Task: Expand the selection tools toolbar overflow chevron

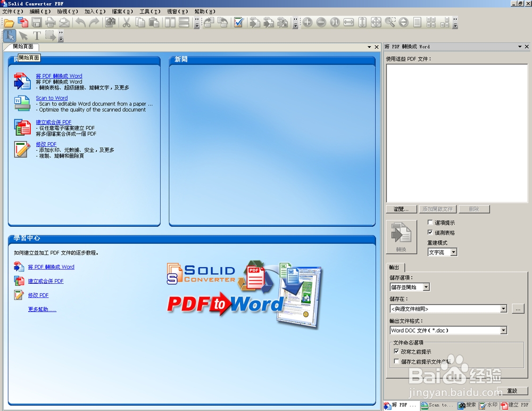Action: point(61,36)
